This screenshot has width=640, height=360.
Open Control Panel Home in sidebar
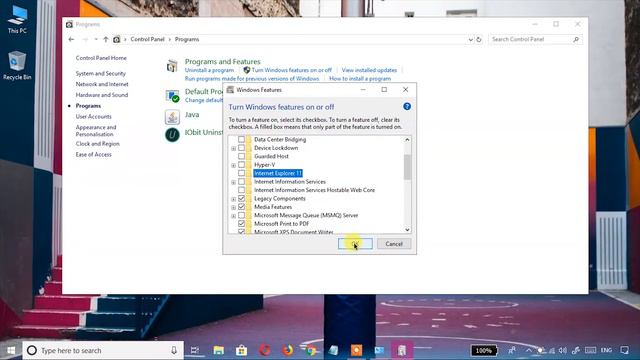click(101, 58)
